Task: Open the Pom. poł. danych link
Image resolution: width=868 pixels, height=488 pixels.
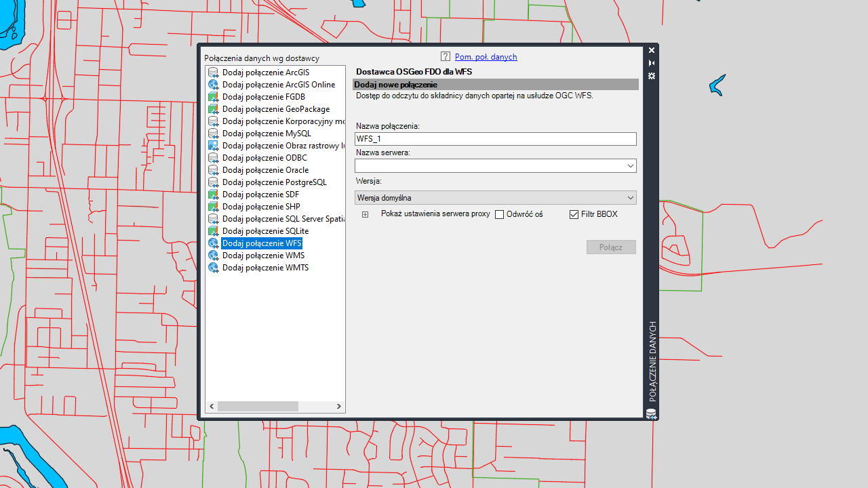Action: coord(486,57)
